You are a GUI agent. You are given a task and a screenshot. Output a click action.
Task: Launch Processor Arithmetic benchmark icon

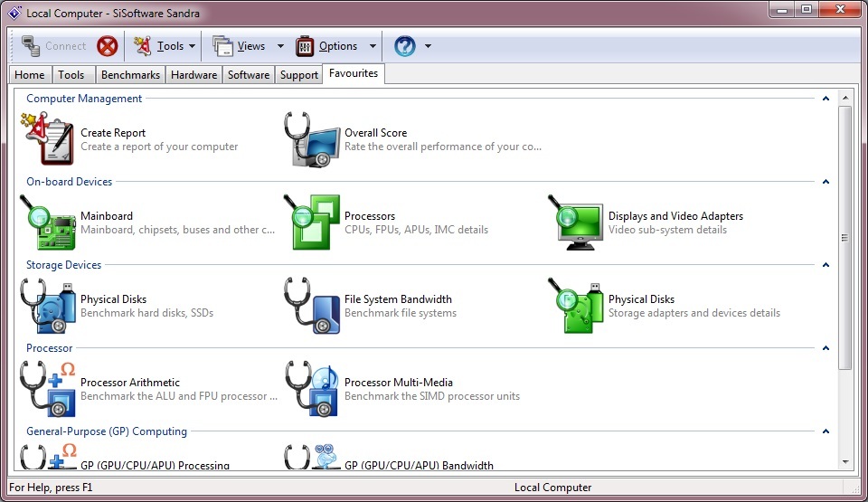pyautogui.click(x=48, y=388)
